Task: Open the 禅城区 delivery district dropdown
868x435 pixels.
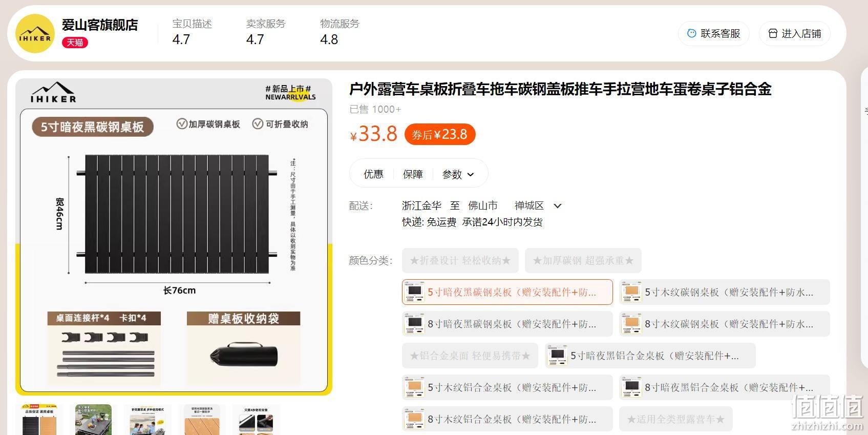Action: [x=538, y=205]
